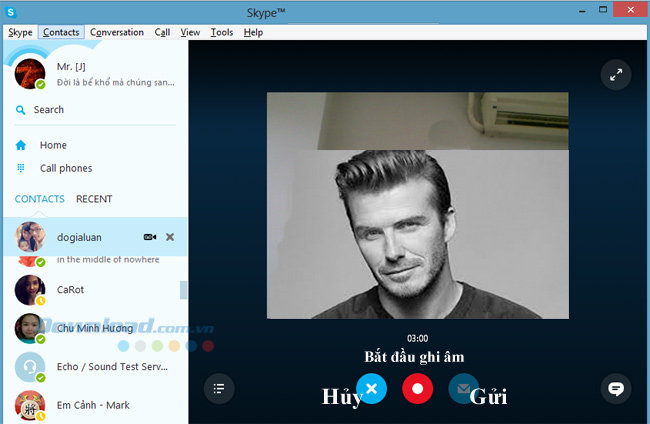Open the chat bubble IM panel
650x424 pixels.
[616, 389]
